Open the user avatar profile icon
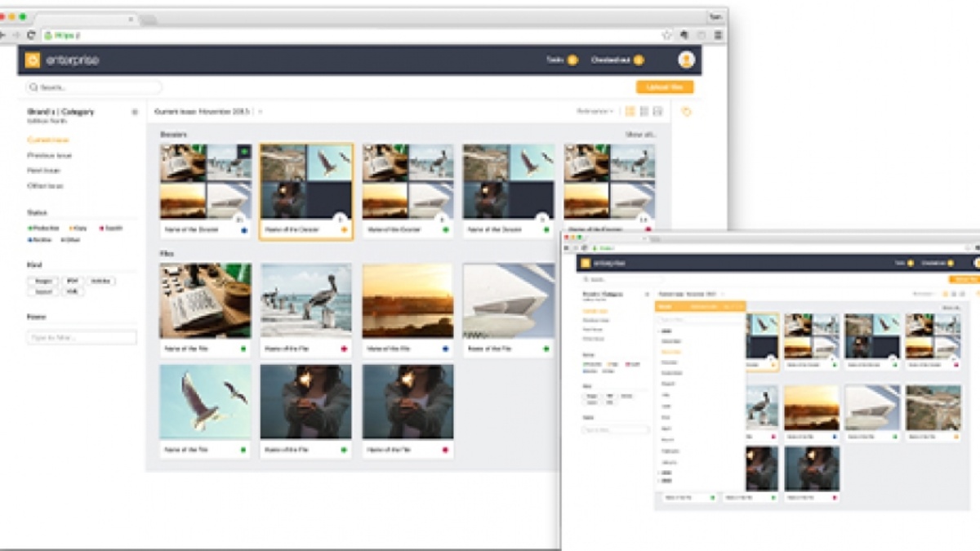This screenshot has height=551, width=980. [x=687, y=60]
